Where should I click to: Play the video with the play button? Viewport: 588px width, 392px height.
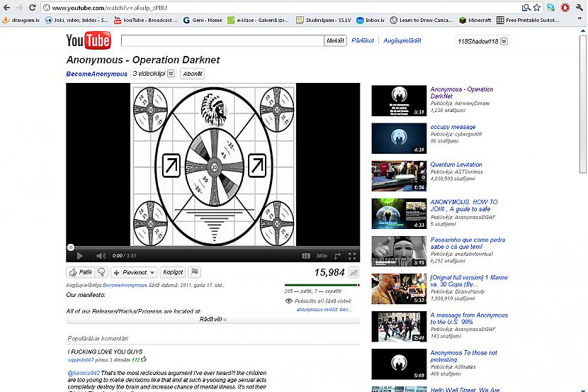pos(80,256)
